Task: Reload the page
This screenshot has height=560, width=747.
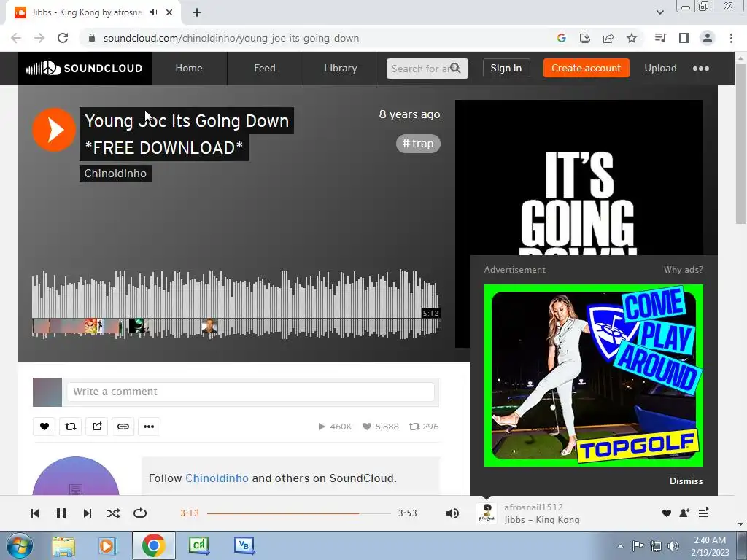Action: 63,38
